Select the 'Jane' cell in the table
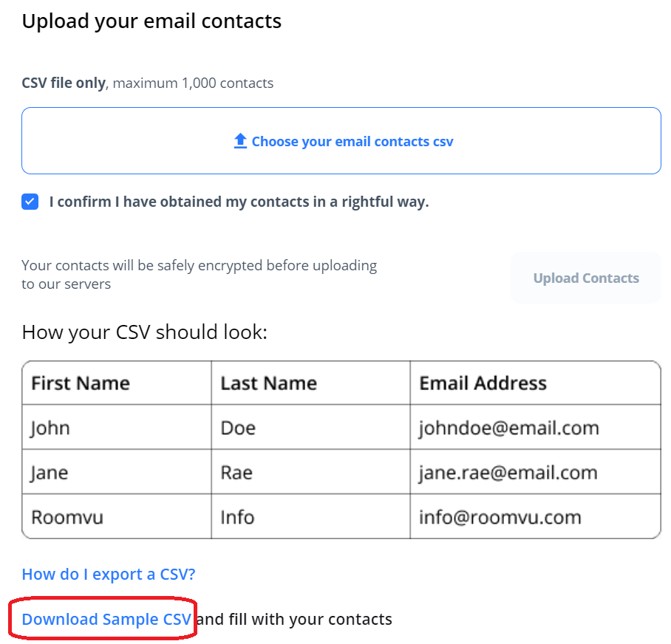 [x=50, y=472]
